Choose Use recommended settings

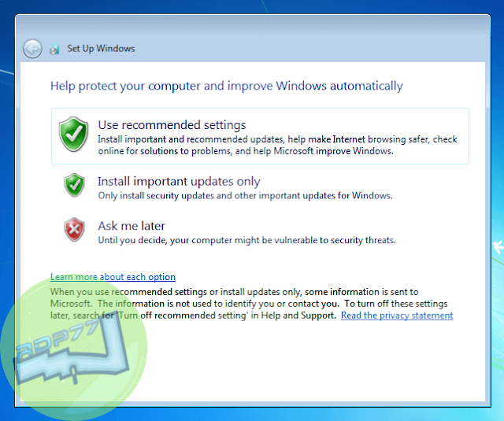pyautogui.click(x=260, y=136)
